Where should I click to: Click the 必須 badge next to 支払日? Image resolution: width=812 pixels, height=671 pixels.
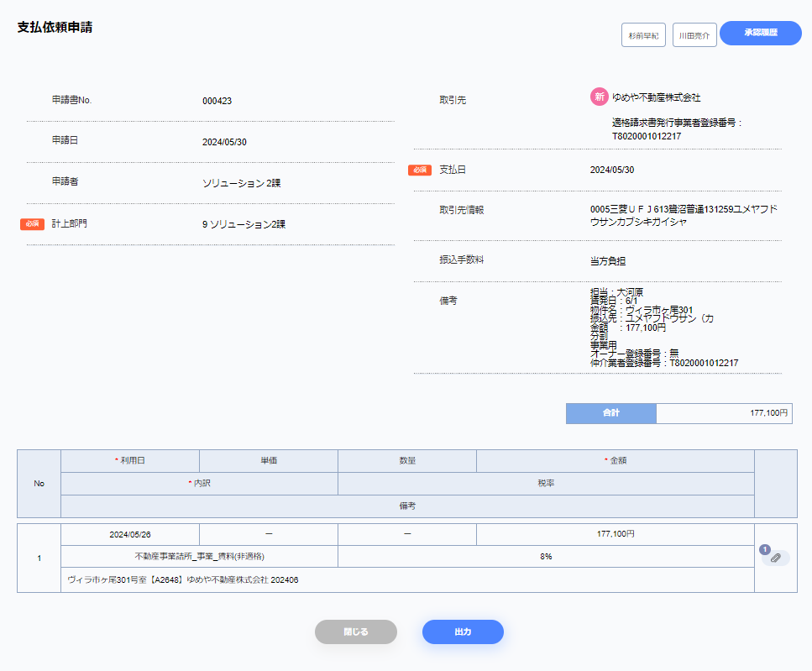[420, 170]
